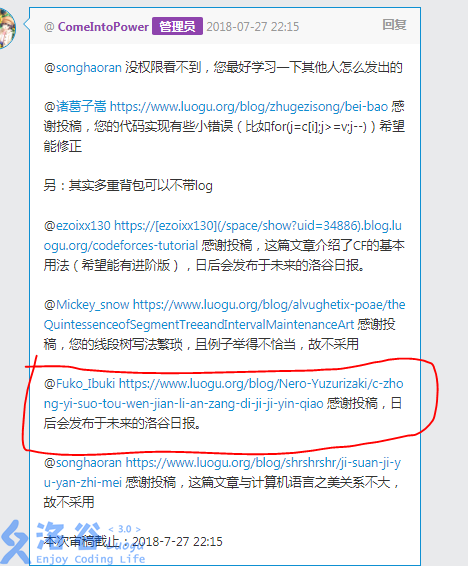Open the Nero-Yuzurizaki blog link
This screenshot has height=566, width=468.
223,393
